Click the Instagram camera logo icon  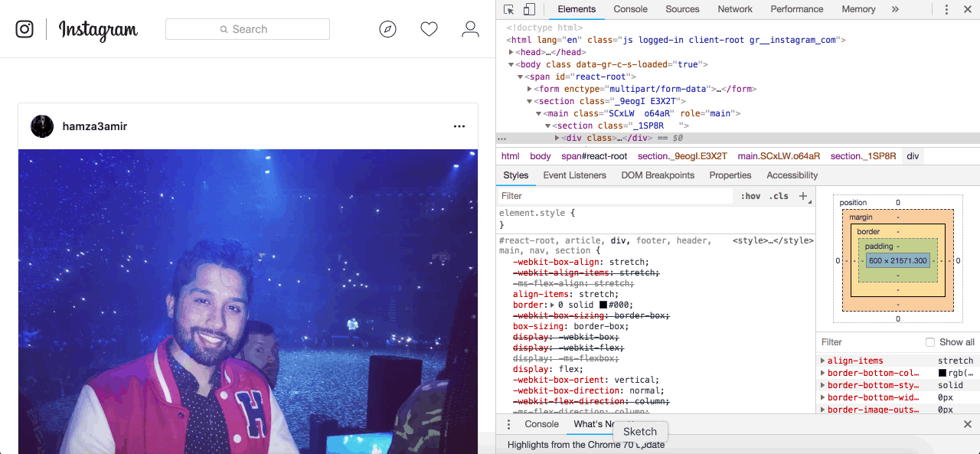point(24,29)
